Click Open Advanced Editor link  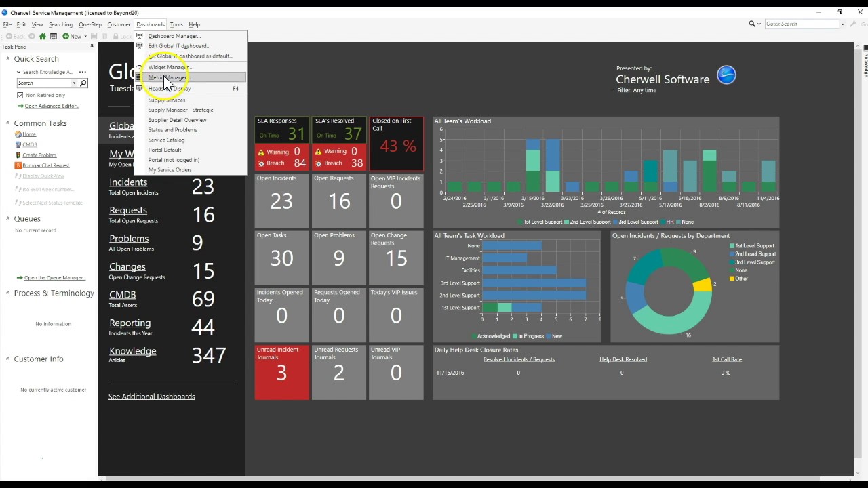(x=52, y=106)
